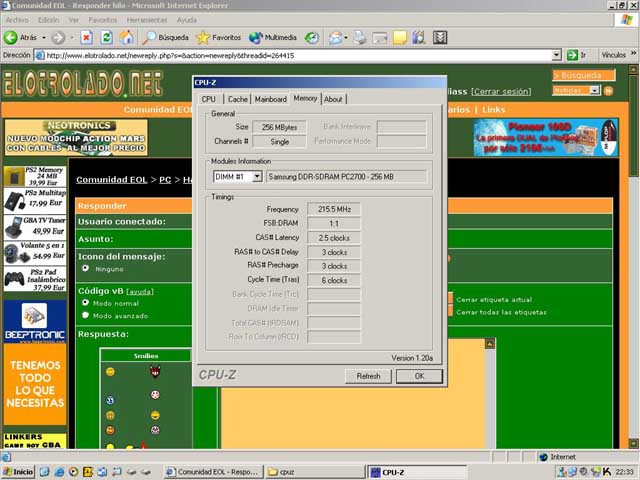Open the address bar URL dropdown arrow
The height and width of the screenshot is (480, 640).
pos(557,55)
